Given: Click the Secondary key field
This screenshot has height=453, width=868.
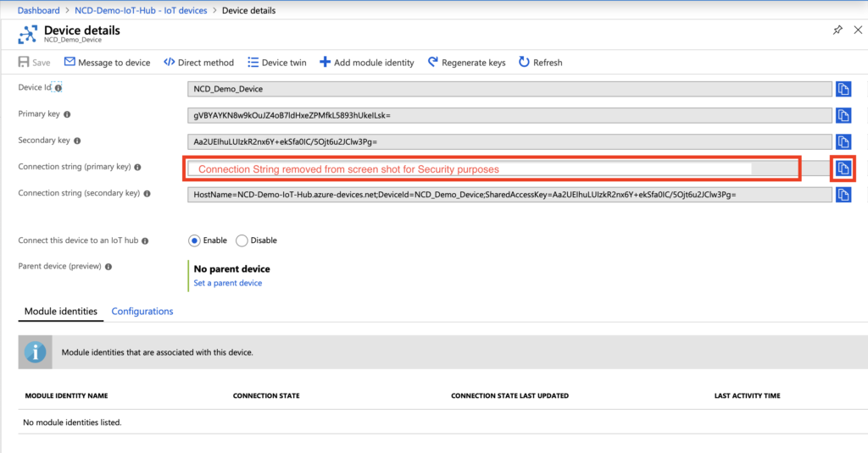Looking at the screenshot, I should (509, 141).
